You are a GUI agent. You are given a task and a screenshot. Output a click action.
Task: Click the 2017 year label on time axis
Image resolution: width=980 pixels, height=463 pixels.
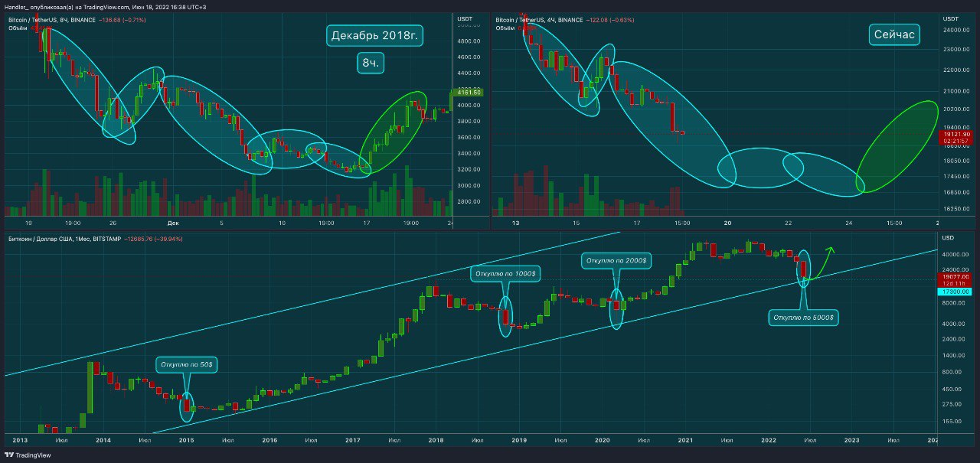point(352,441)
